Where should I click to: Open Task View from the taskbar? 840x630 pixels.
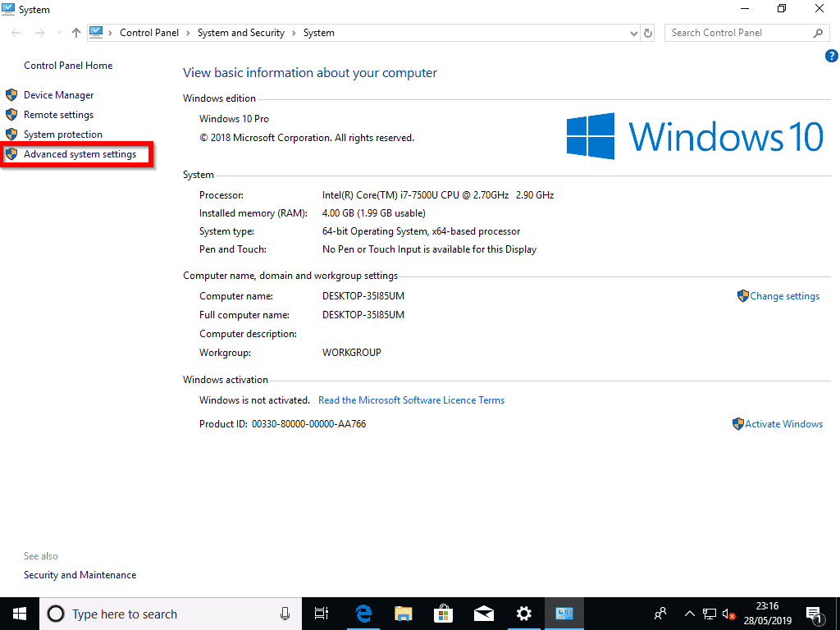(x=321, y=614)
